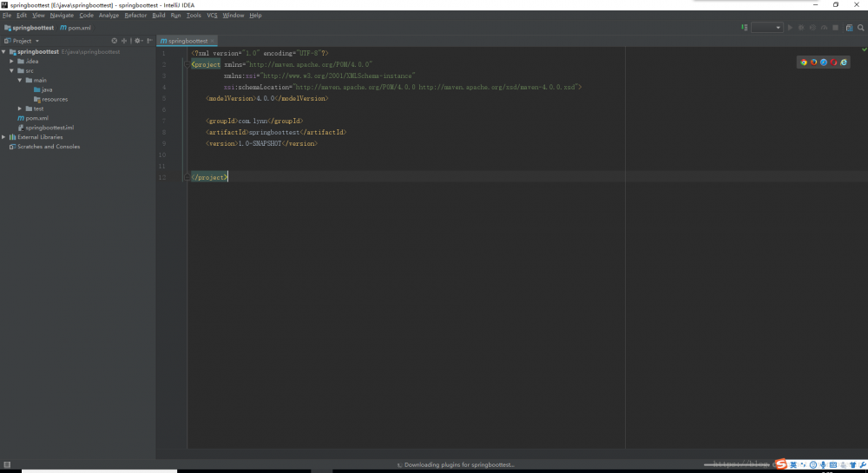Image resolution: width=868 pixels, height=473 pixels.
Task: Open run configuration dropdown
Action: (767, 28)
